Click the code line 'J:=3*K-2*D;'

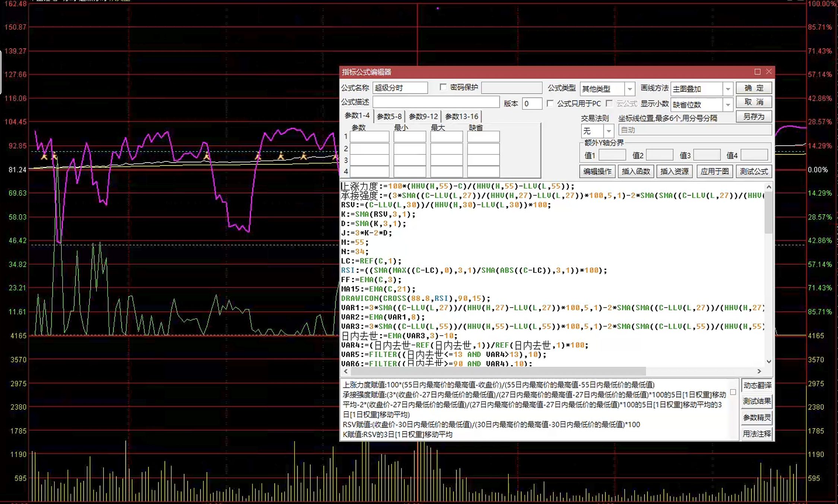[x=366, y=233]
